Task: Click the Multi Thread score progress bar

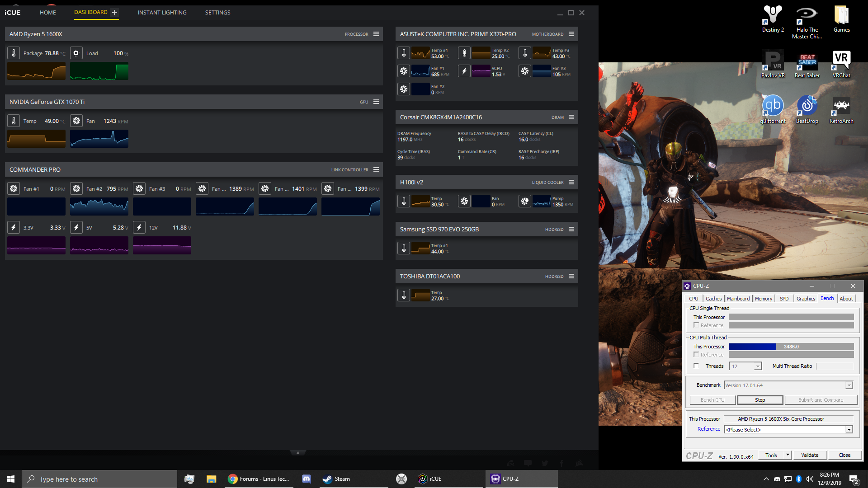Action: click(791, 347)
